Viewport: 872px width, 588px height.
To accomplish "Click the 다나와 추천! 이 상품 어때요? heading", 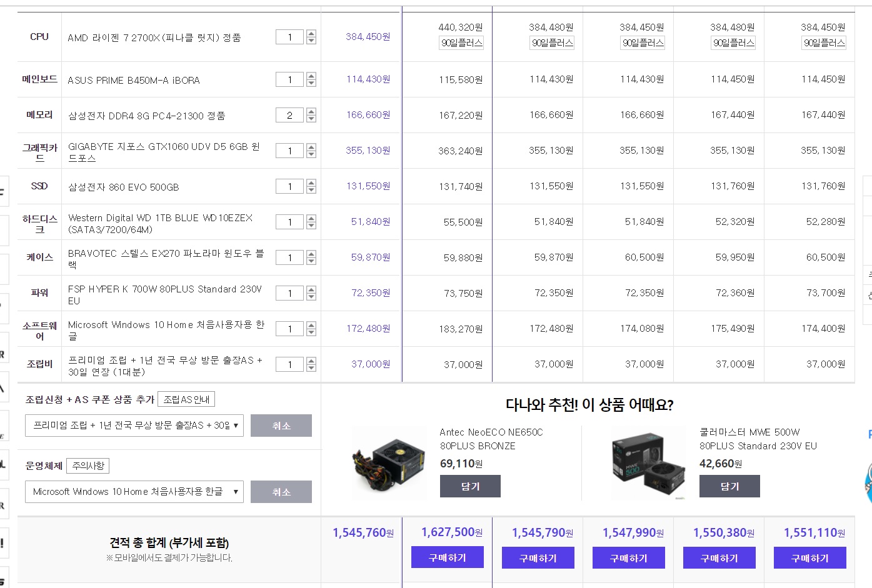I will (x=589, y=405).
